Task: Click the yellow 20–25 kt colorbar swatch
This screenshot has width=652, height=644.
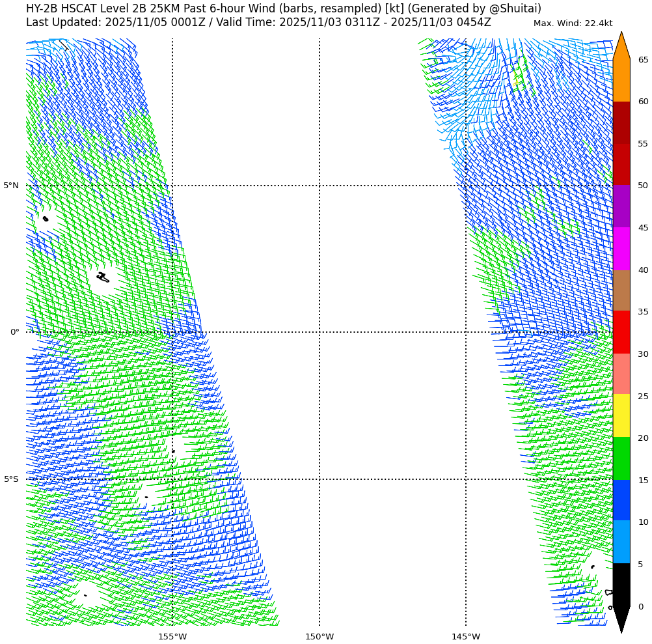Action: [621, 415]
